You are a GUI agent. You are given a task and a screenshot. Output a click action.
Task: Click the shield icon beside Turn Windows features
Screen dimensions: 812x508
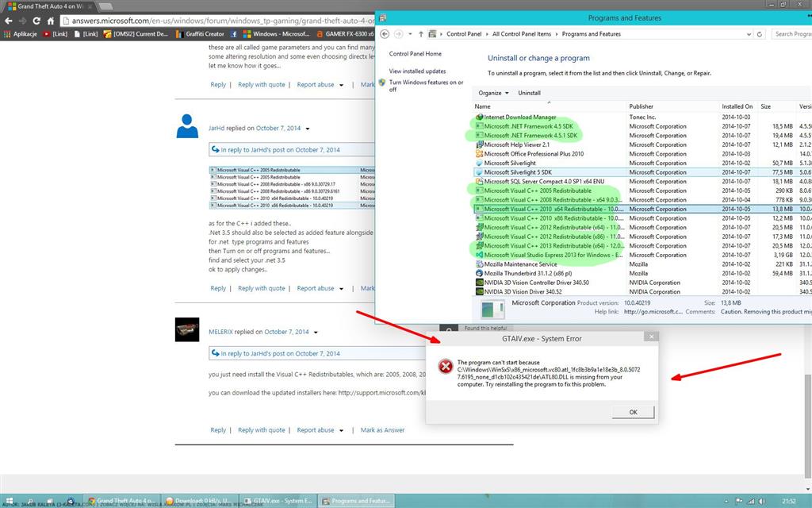click(x=382, y=82)
